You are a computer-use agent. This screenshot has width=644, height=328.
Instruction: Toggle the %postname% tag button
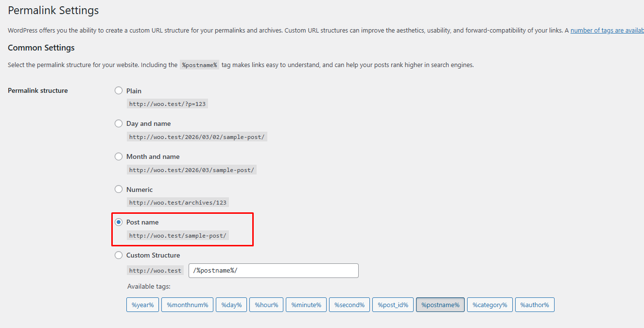pos(440,305)
